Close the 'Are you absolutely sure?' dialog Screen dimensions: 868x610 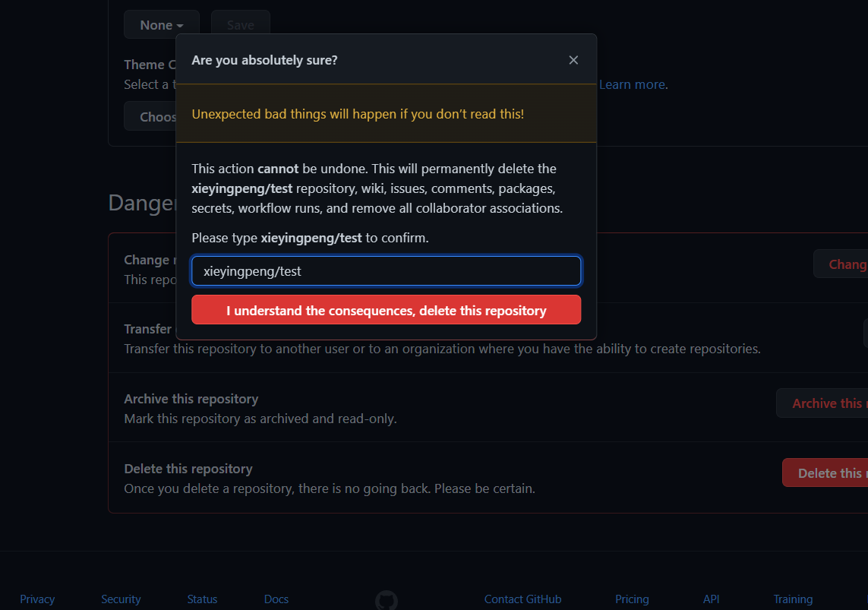point(573,60)
